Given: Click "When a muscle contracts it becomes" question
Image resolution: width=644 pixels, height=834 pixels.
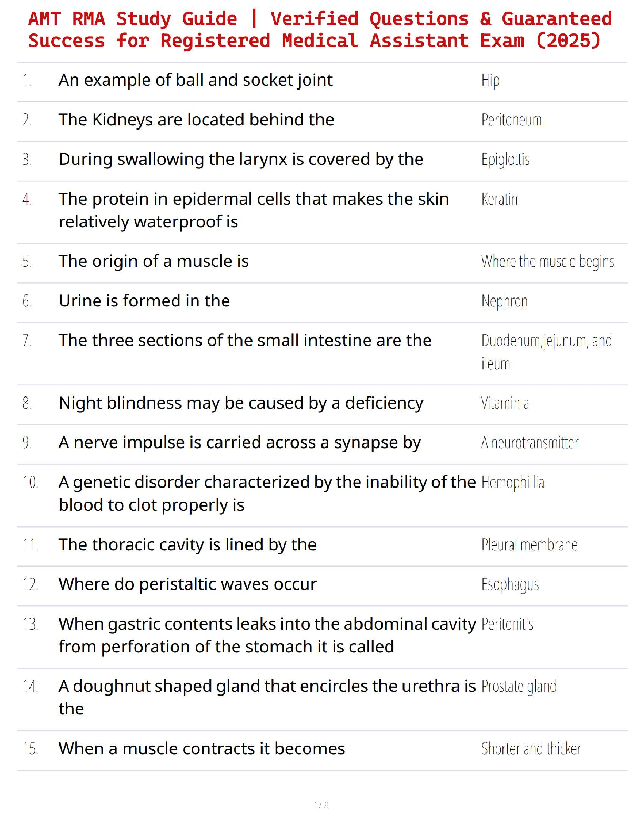Looking at the screenshot, I should (202, 749).
